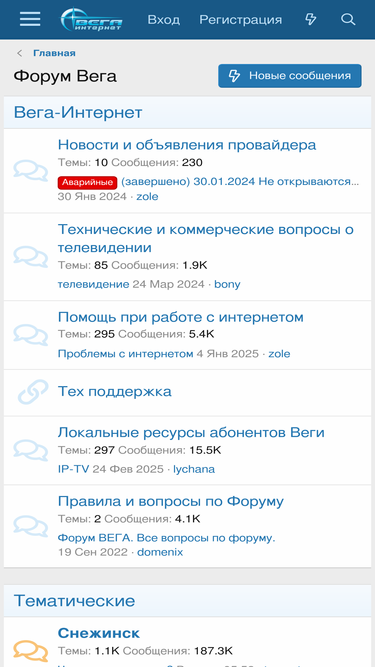
Task: Open forum Новости и объявления провайдера
Action: click(x=187, y=145)
